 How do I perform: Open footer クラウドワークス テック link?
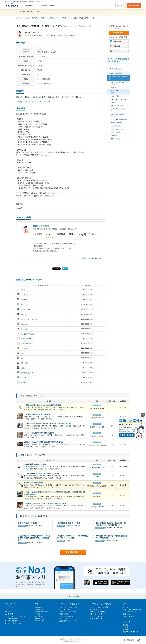(97, 614)
